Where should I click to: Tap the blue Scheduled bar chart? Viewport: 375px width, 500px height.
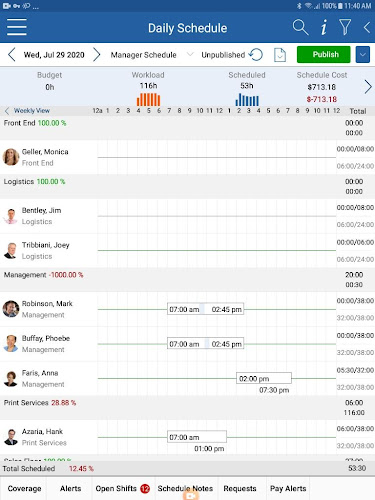247,99
